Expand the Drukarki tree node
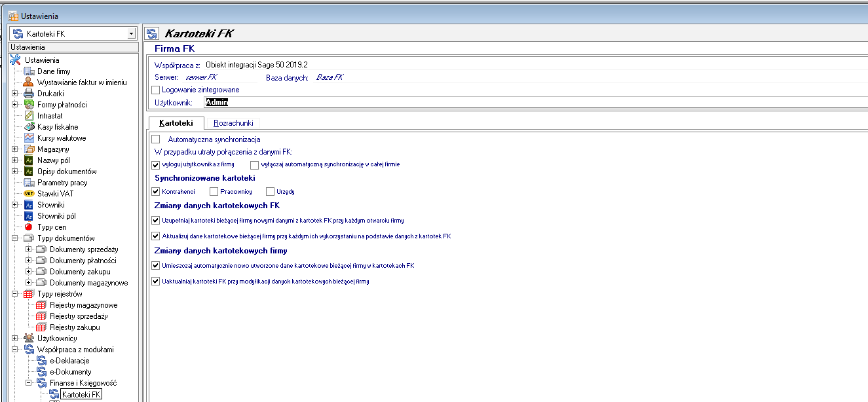Viewport: 868px width, 402px height. [x=14, y=94]
